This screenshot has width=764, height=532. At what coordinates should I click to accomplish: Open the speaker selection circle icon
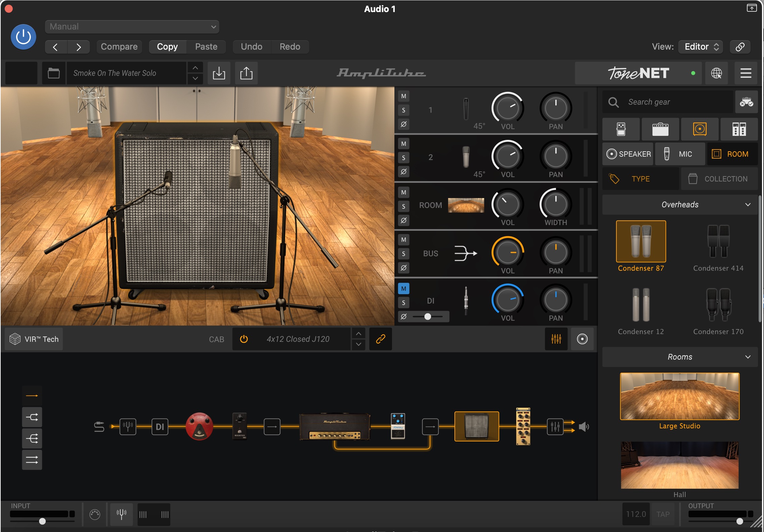point(582,339)
